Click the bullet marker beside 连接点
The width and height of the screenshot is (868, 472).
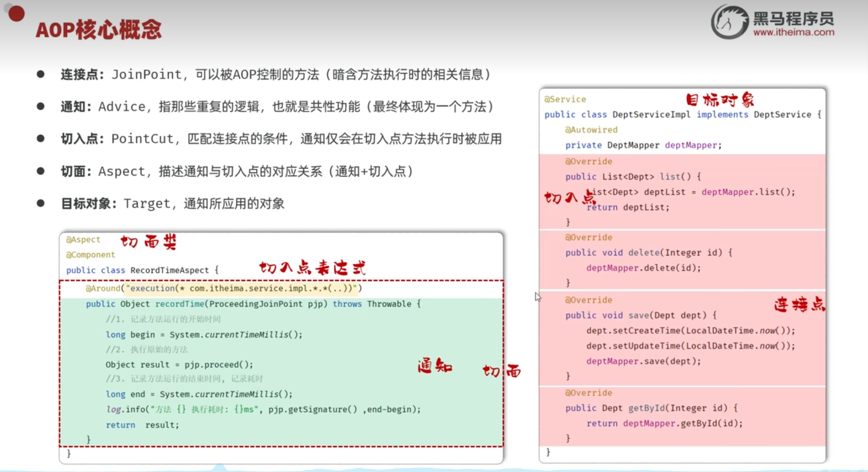[41, 73]
